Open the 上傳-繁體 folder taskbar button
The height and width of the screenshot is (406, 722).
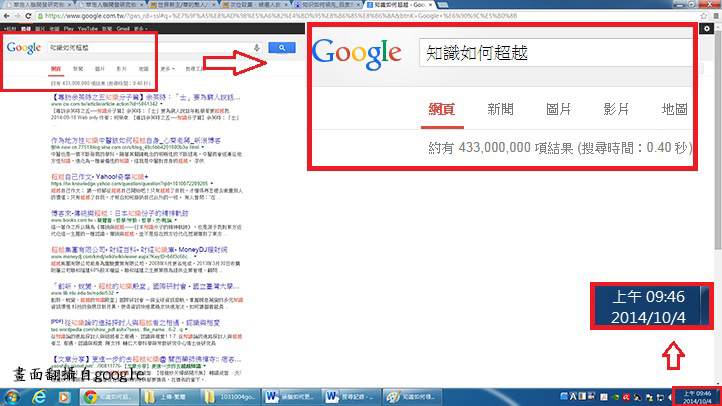pos(170,397)
